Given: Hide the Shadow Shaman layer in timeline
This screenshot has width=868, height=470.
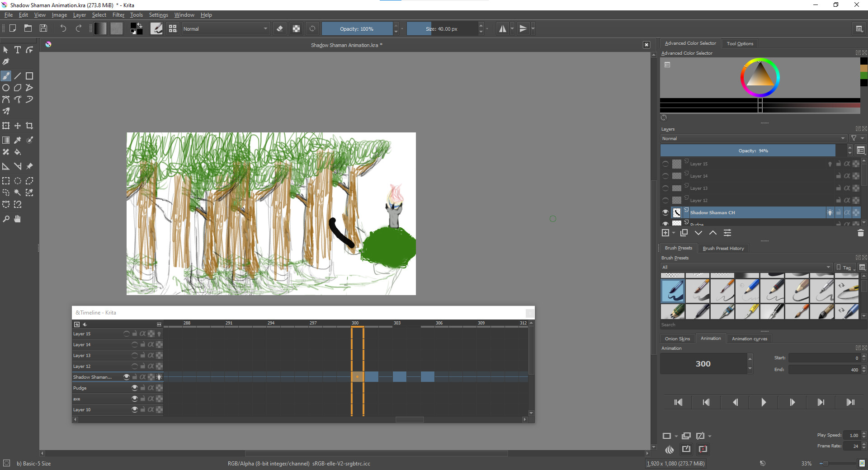Looking at the screenshot, I should [x=127, y=376].
